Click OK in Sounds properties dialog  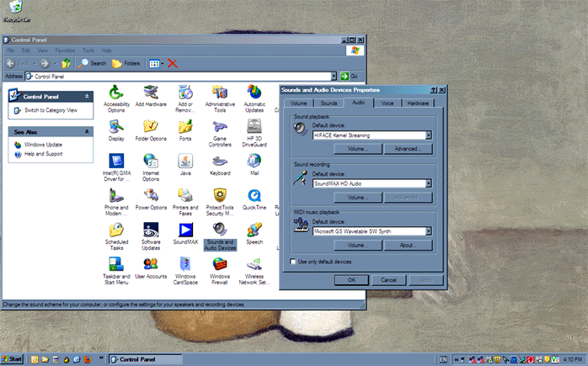pyautogui.click(x=351, y=280)
